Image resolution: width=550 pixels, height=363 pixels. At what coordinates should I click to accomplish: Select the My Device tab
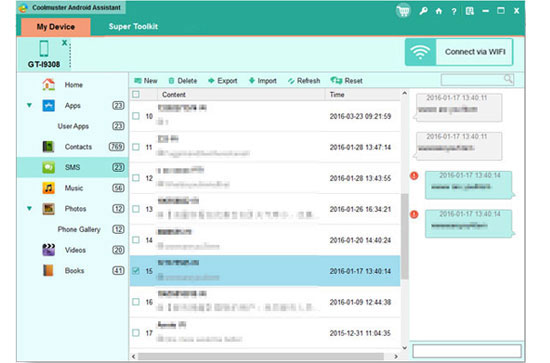coord(56,27)
